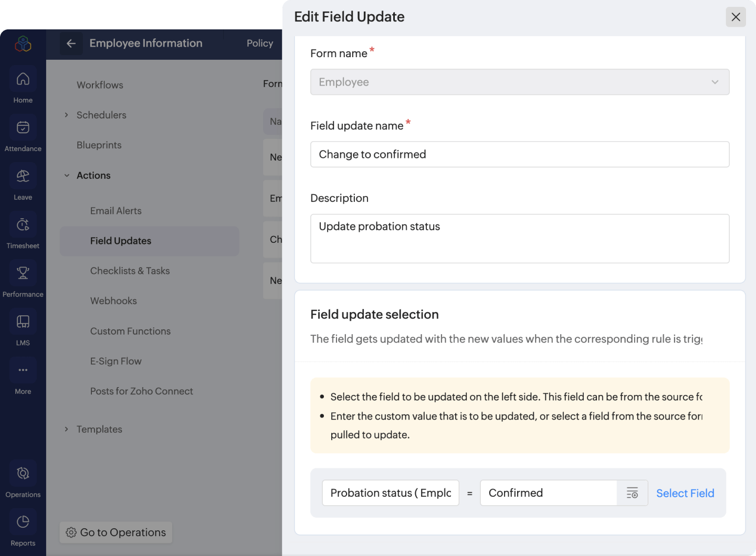
Task: Click the value picker icon beside Confirmed
Action: point(632,493)
